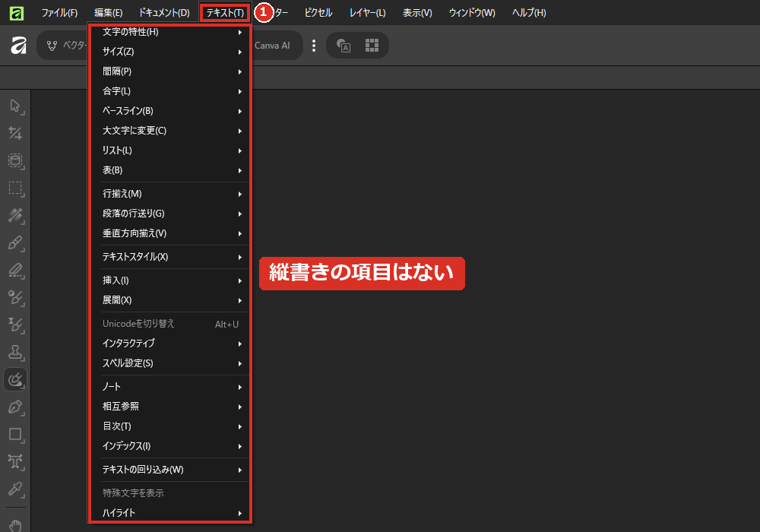Open the インデックス(I) submenu

170,446
